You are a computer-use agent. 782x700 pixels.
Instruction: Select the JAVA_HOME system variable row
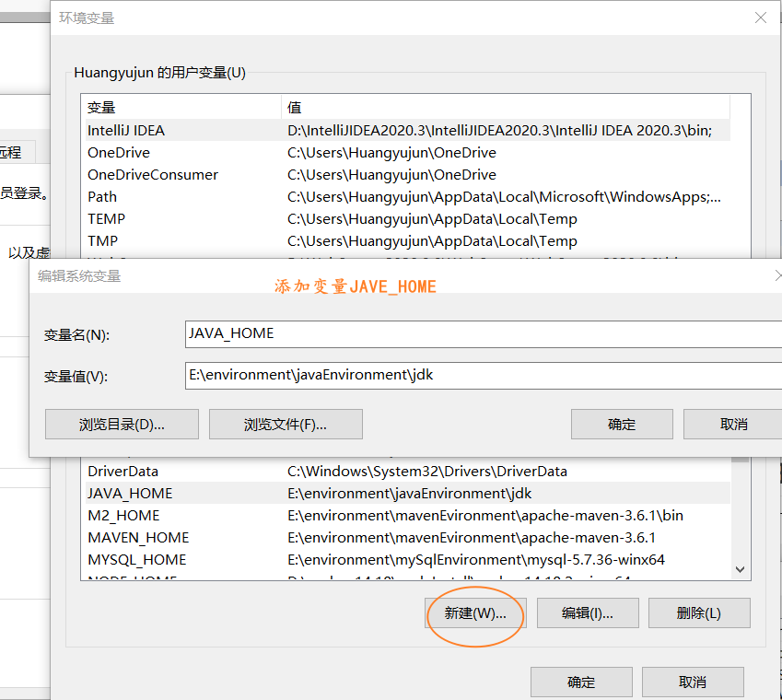(x=407, y=493)
